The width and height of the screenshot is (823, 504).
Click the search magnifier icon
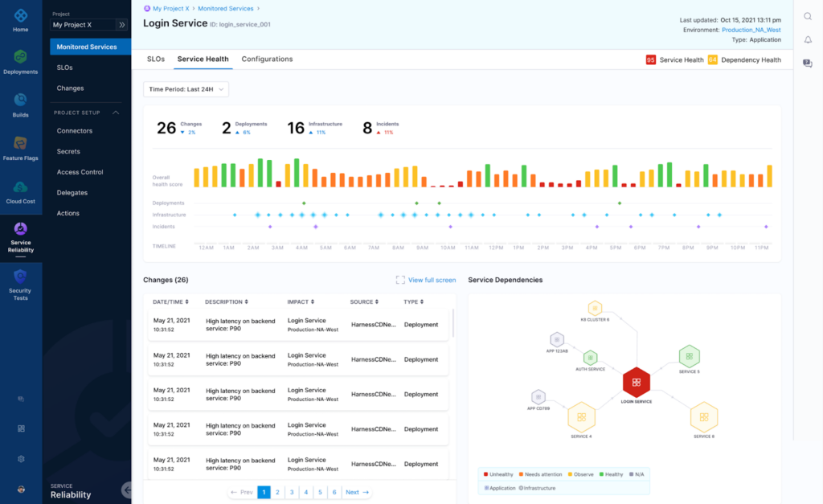pos(808,16)
